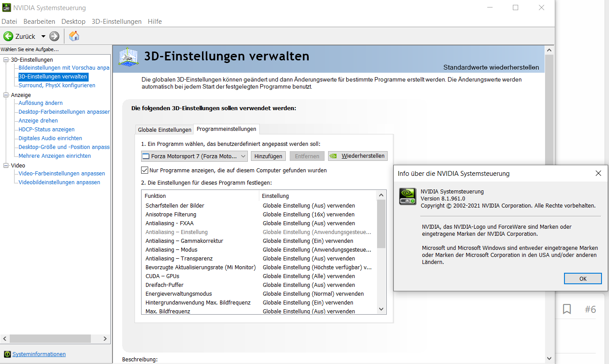This screenshot has width=609, height=364.
Task: Click the Wiederherstellen button
Action: (358, 156)
